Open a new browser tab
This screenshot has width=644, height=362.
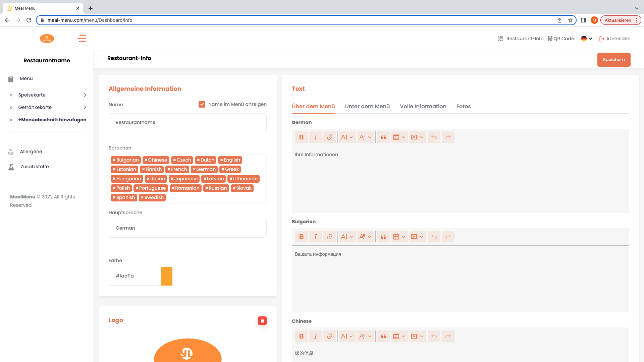tap(91, 8)
